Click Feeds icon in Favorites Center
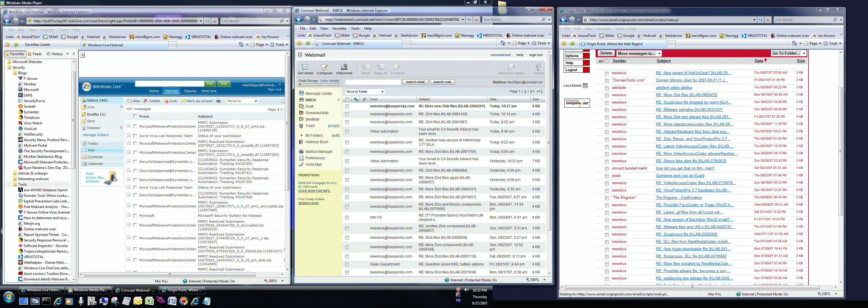This screenshot has height=308, width=868. click(30, 54)
